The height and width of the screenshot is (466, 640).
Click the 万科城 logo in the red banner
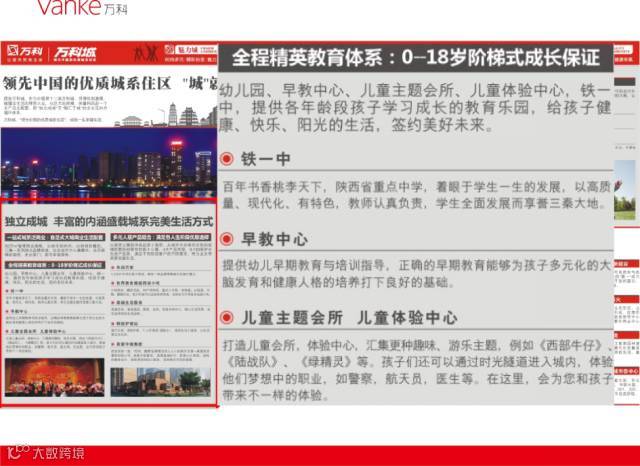point(76,53)
